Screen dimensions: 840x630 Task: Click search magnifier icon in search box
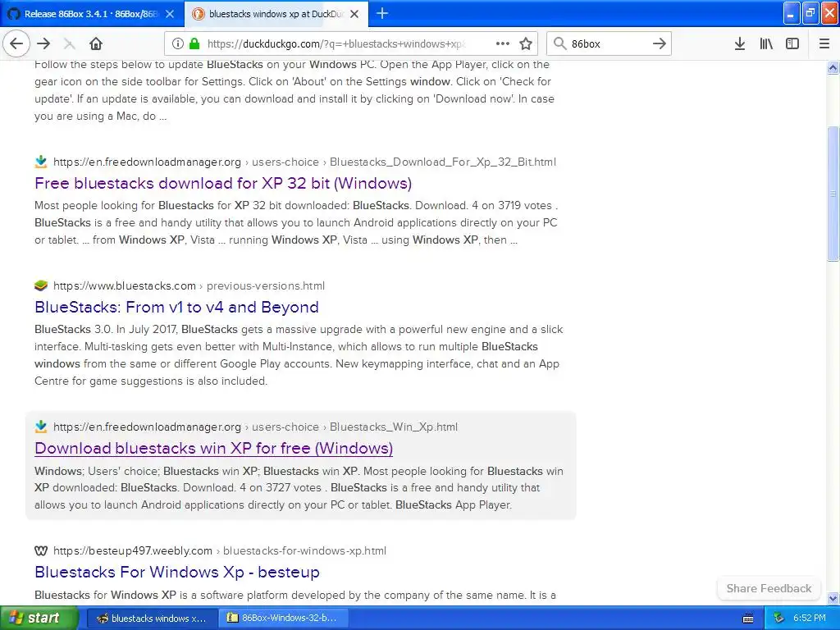[x=559, y=43]
